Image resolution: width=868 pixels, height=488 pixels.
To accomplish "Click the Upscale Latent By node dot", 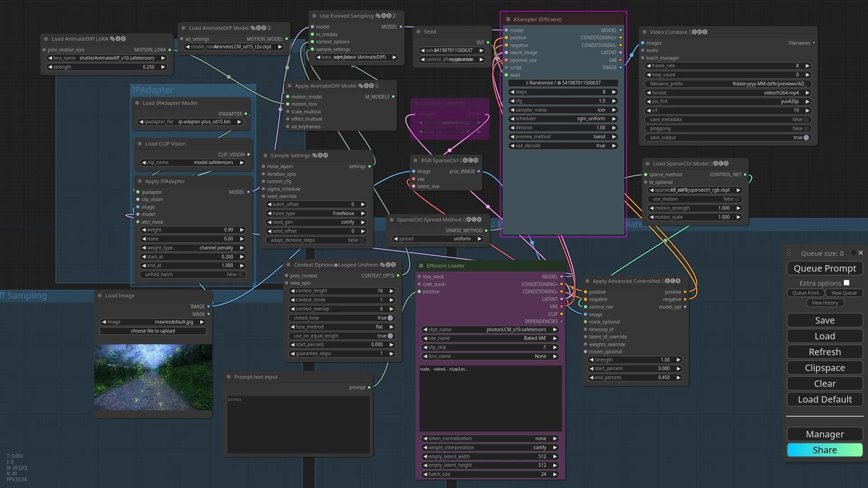I will 416,103.
